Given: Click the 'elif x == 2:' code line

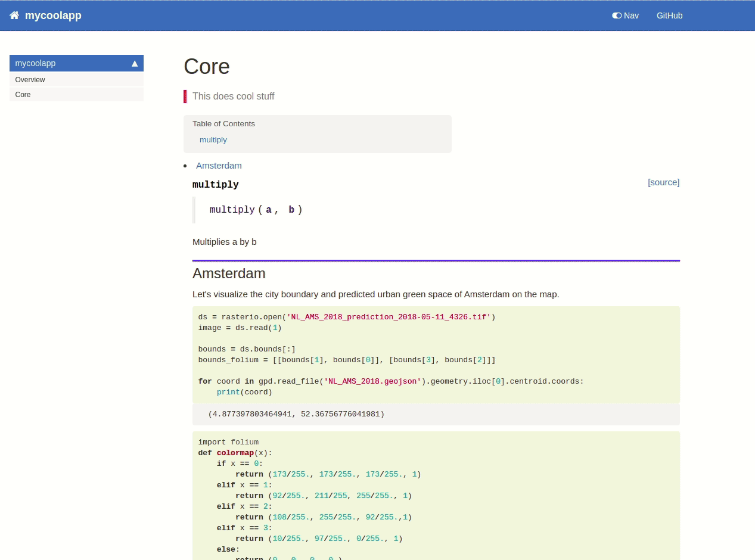Looking at the screenshot, I should tap(244, 506).
